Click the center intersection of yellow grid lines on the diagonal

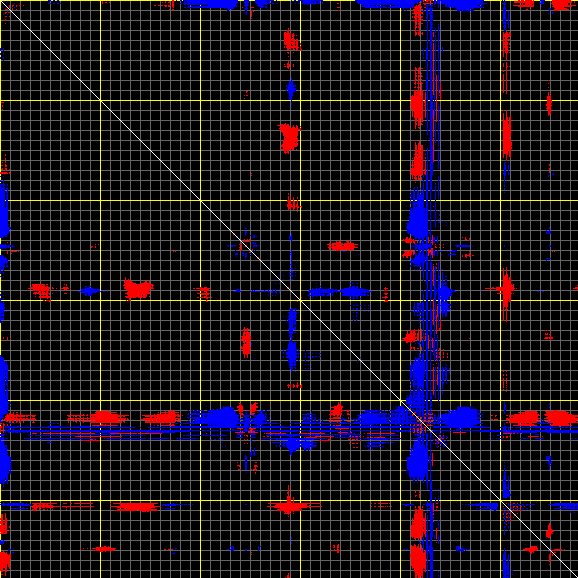(300, 300)
